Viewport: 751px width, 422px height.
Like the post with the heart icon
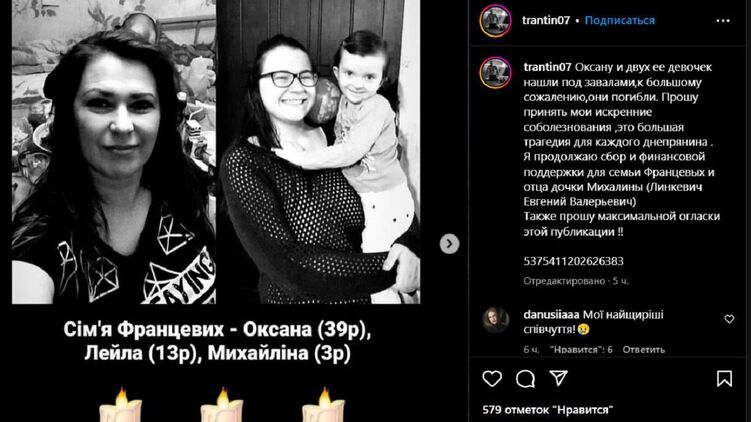(x=492, y=378)
